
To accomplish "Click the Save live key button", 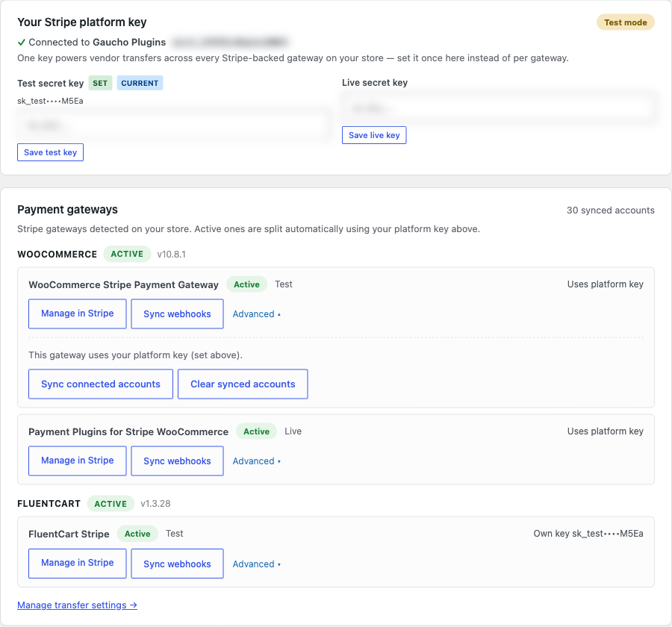I will click(x=374, y=135).
